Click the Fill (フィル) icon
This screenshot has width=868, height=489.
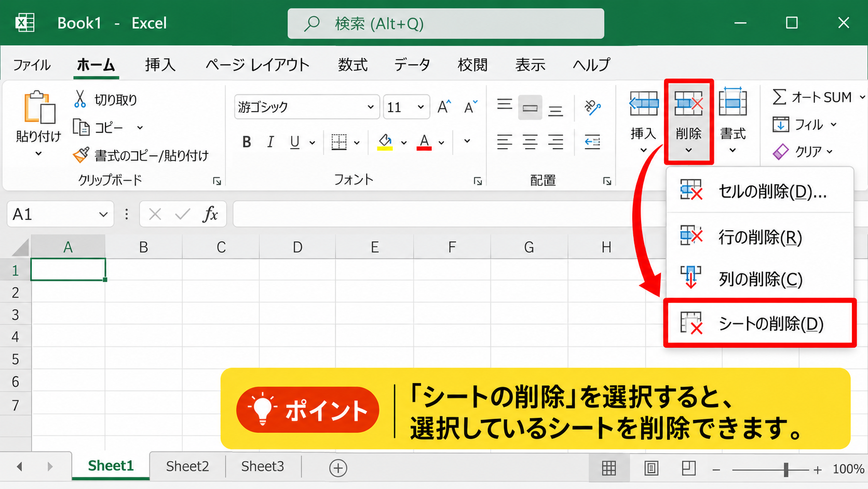pos(780,124)
